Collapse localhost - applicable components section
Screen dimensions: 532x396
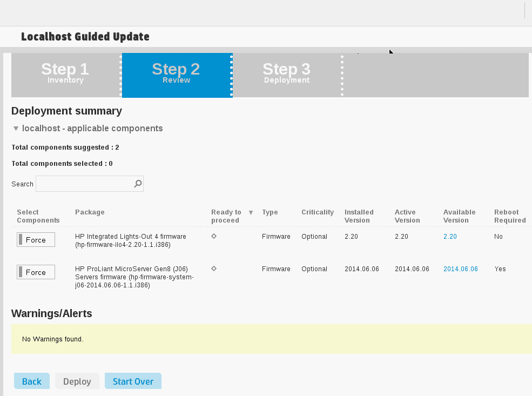click(x=16, y=129)
